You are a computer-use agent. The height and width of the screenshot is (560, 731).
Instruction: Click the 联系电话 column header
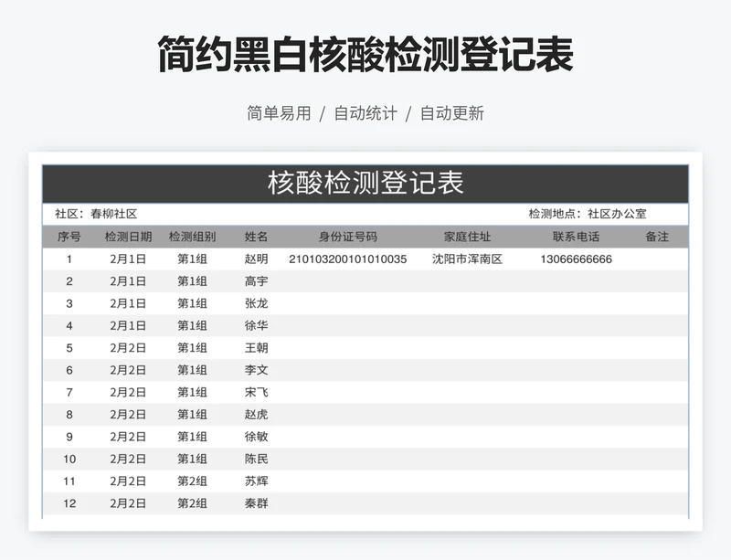coord(577,237)
